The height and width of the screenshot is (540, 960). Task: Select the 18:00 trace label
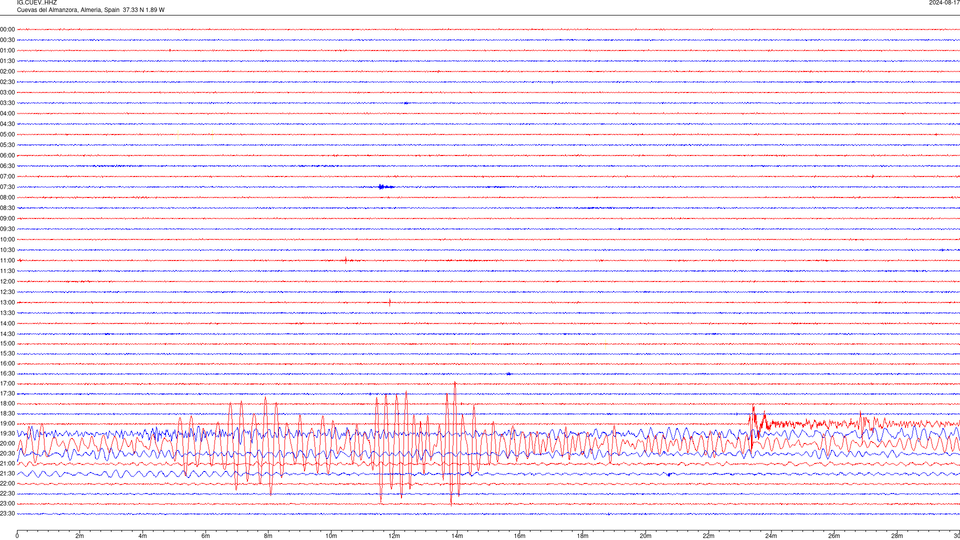(7, 403)
